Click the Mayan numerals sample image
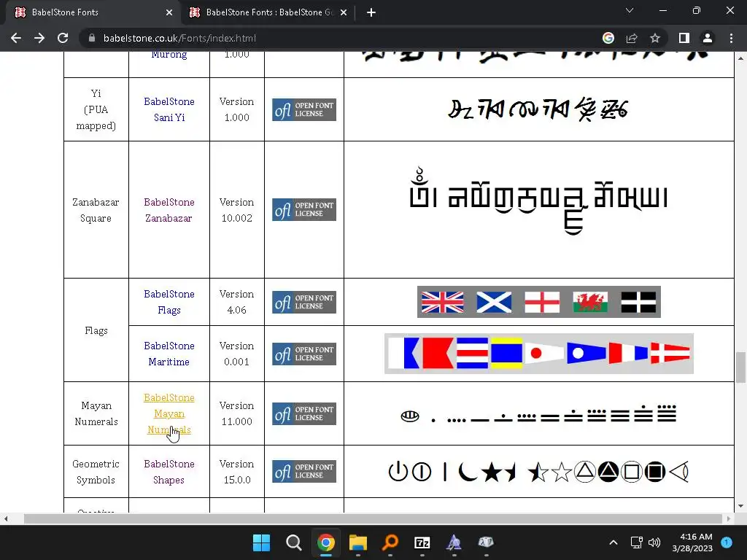The width and height of the screenshot is (747, 560). click(x=538, y=414)
